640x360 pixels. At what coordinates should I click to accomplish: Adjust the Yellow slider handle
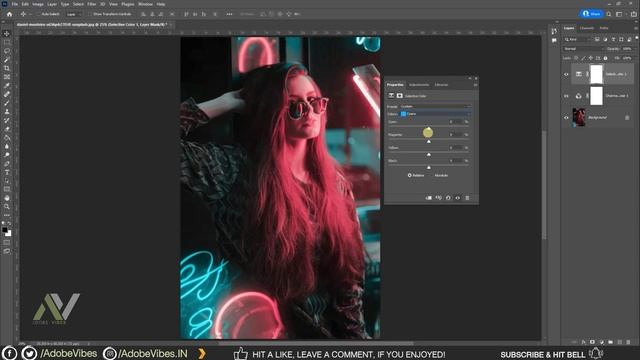click(x=429, y=154)
